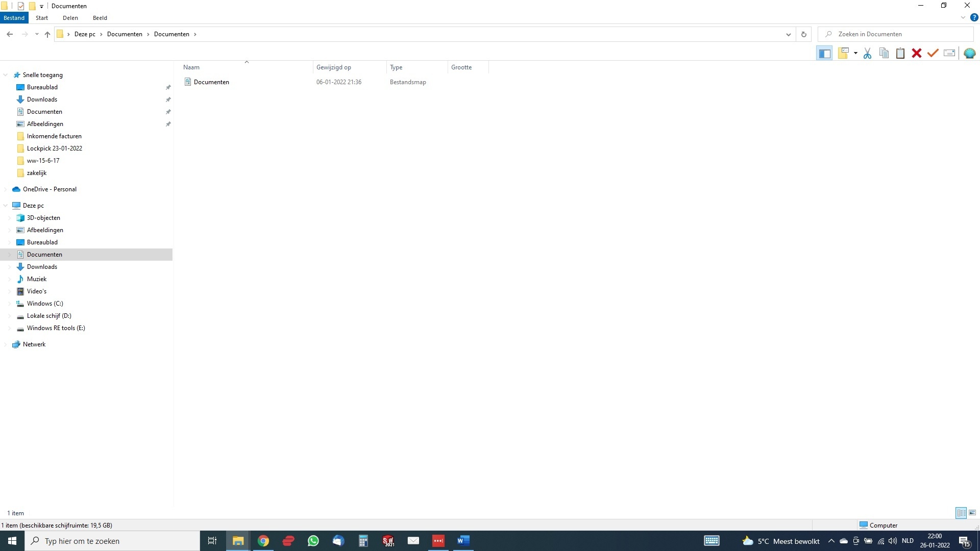Toggle the preview pane icon
Viewport: 980px width, 551px height.
point(825,53)
